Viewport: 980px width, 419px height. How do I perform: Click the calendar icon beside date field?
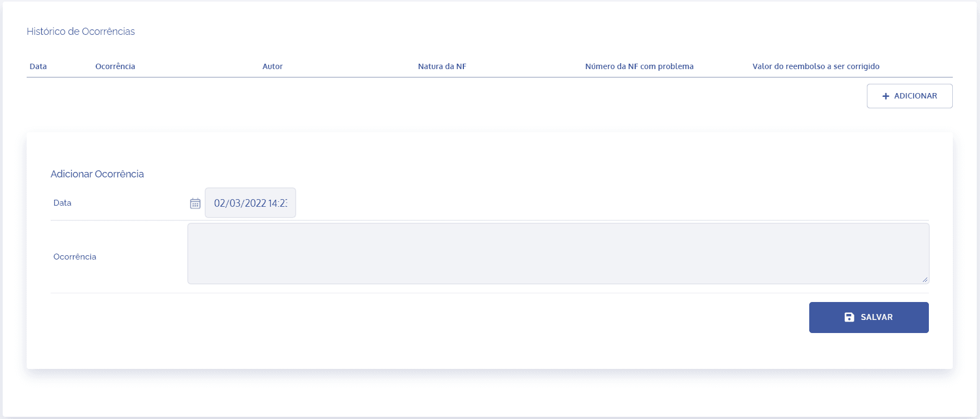pos(195,203)
